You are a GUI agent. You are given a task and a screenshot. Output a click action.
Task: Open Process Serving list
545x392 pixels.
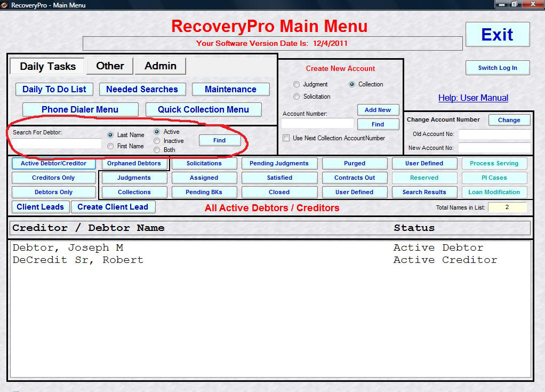pyautogui.click(x=494, y=163)
